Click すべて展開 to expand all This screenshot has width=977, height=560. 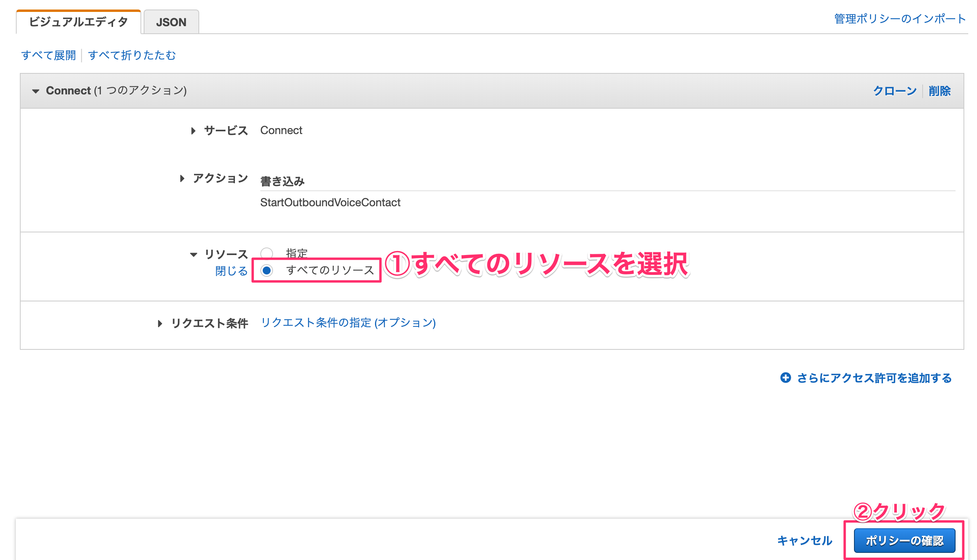tap(48, 55)
